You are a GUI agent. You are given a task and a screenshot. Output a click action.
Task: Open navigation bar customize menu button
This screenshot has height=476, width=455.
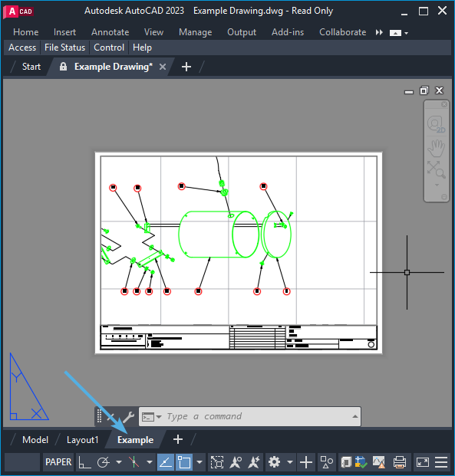[x=444, y=197]
